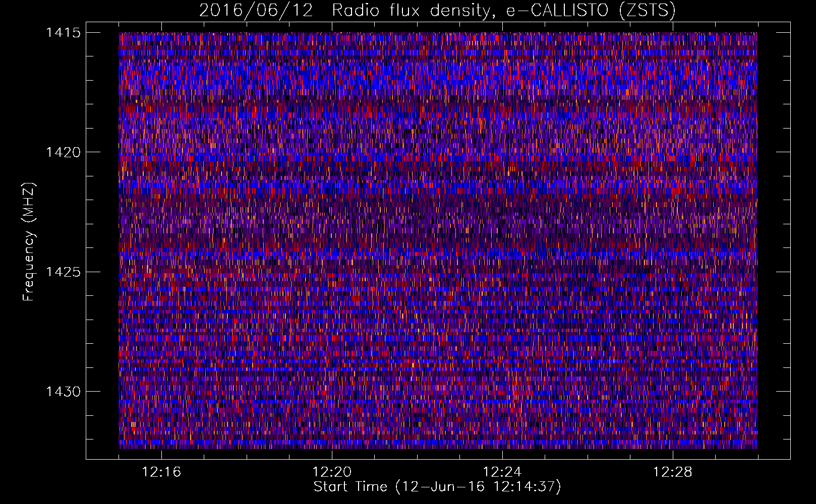This screenshot has width=816, height=504.
Task: Click the 1420 frequency tick label
Action: pos(63,152)
